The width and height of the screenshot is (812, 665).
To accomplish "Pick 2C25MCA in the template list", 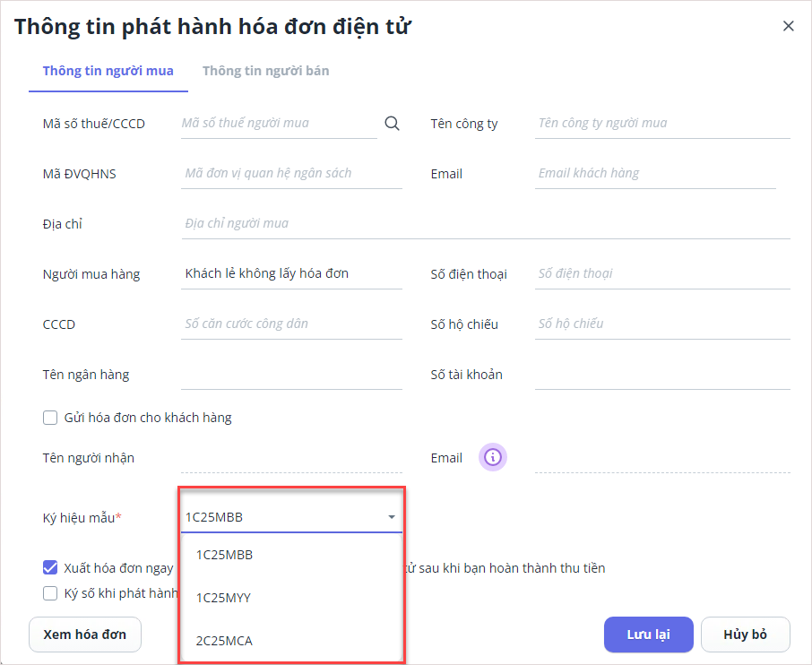I will 225,641.
